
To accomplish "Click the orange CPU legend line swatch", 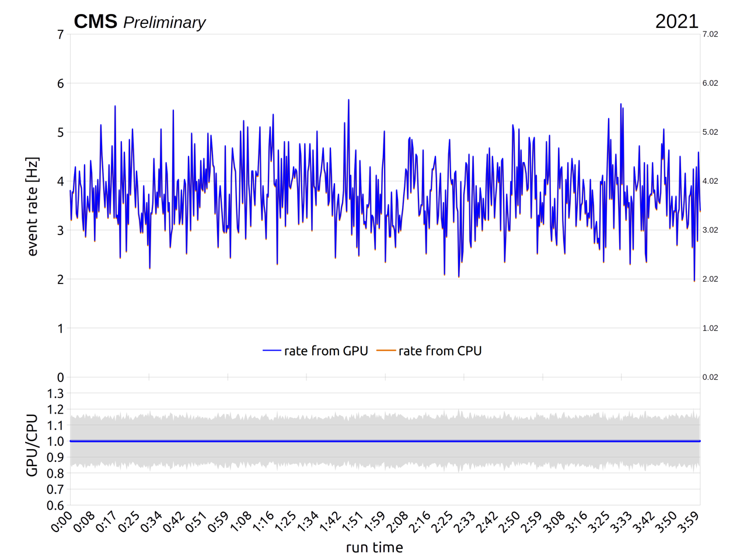I will [386, 351].
